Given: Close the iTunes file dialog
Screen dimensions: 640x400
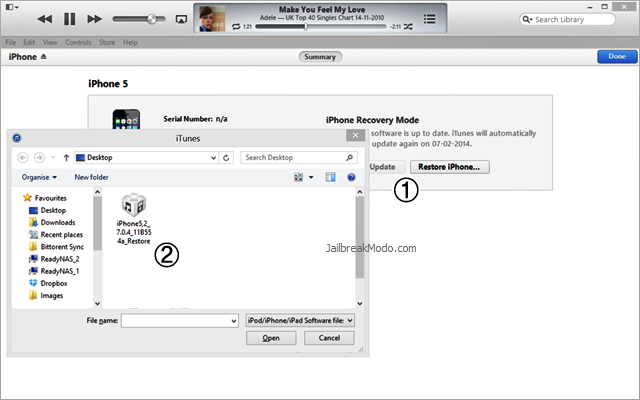Looking at the screenshot, I should [x=355, y=135].
